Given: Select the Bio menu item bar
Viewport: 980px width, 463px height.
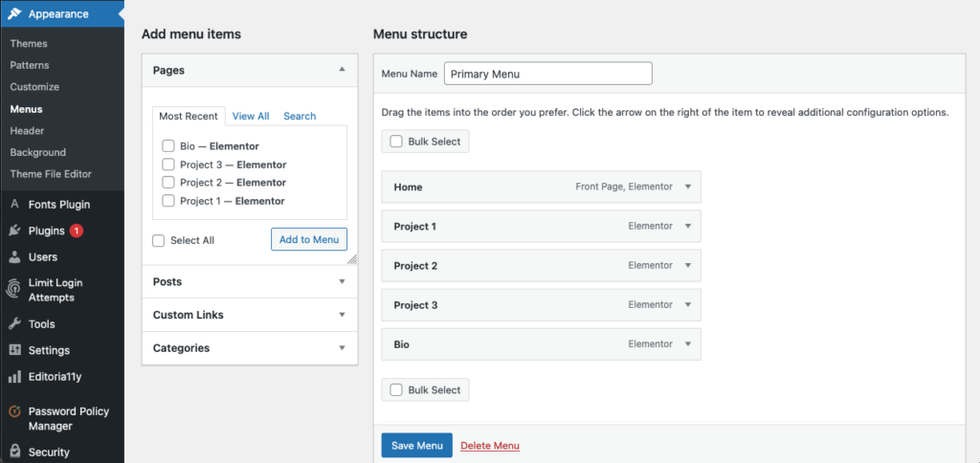Looking at the screenshot, I should [542, 344].
